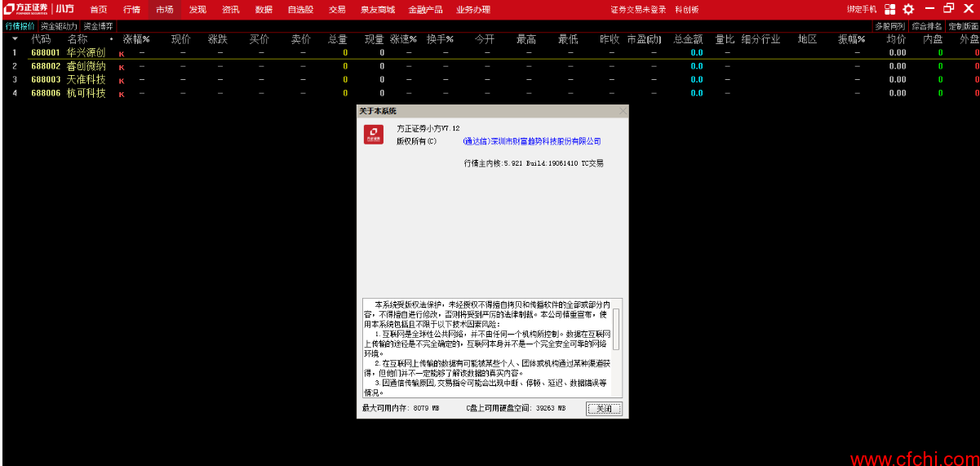Click the 绑定手机 link
980x466 pixels.
click(x=862, y=10)
